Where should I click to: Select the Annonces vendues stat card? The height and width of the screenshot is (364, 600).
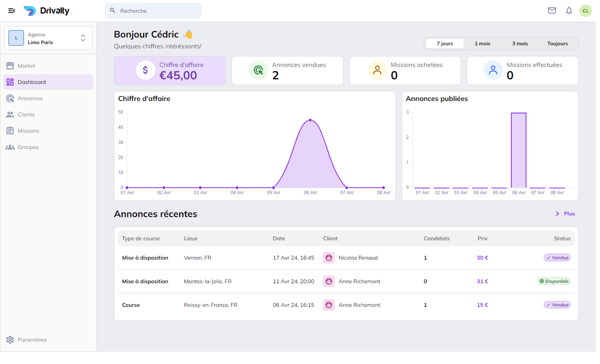(287, 71)
